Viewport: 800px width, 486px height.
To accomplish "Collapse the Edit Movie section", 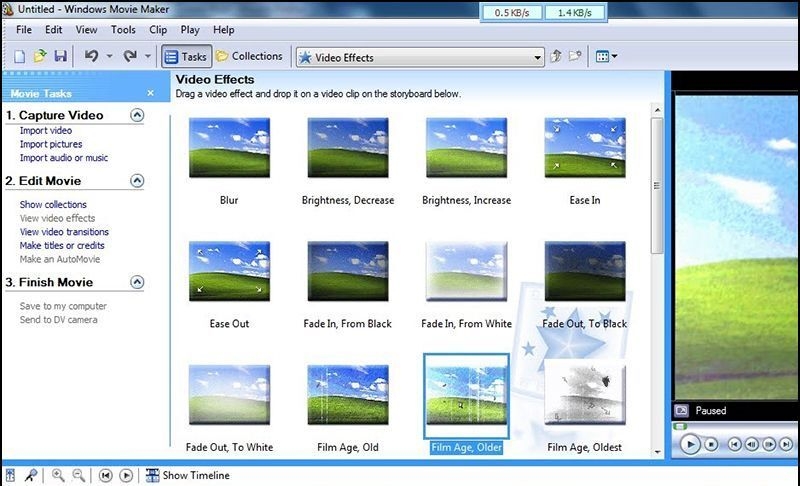I will (x=137, y=181).
